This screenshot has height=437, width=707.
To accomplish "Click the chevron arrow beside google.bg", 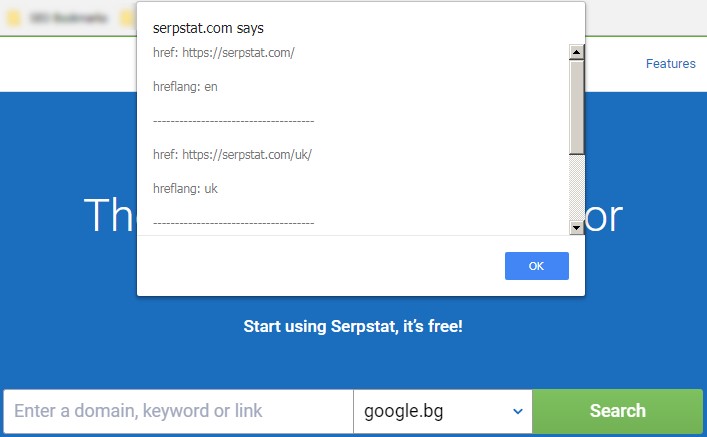I will [518, 411].
